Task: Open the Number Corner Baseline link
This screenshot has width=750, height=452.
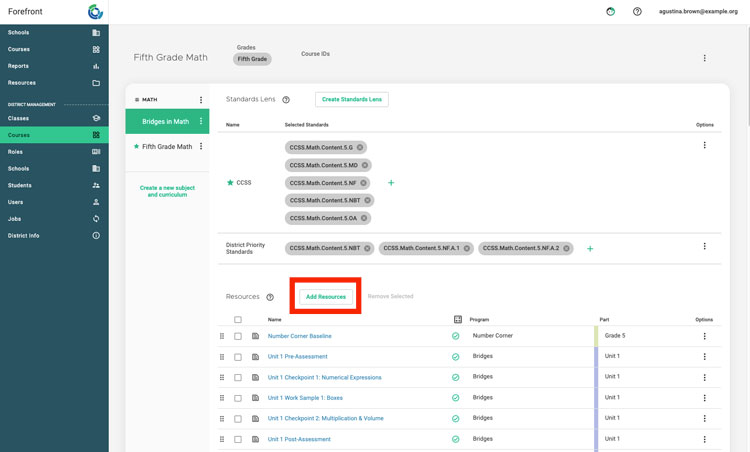Action: tap(299, 336)
